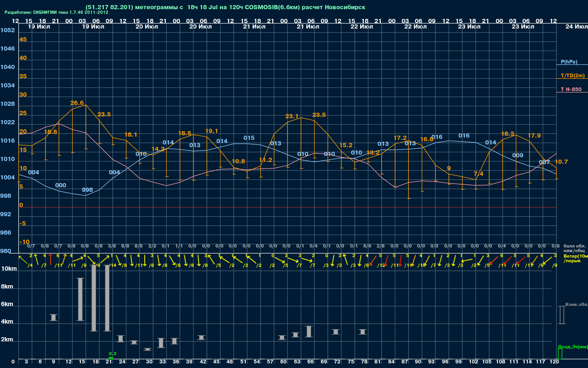Click the 17.2 temperature value
This screenshot has height=368, width=588.
click(x=400, y=138)
